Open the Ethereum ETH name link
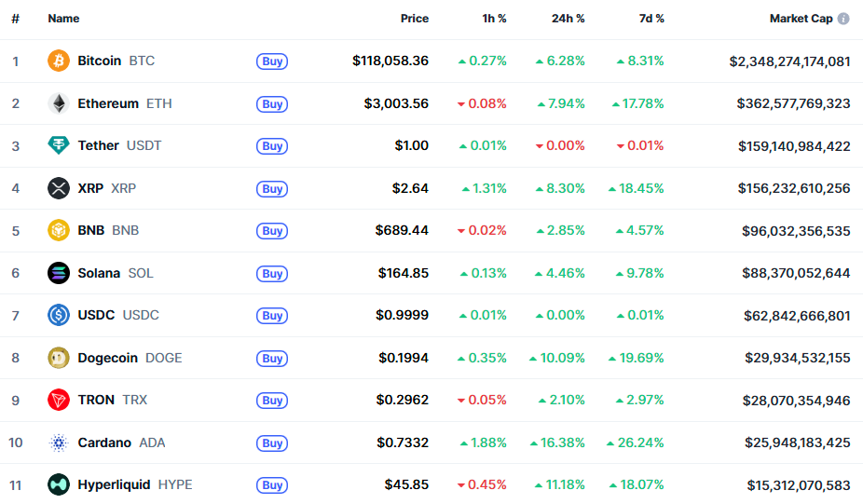 125,103
